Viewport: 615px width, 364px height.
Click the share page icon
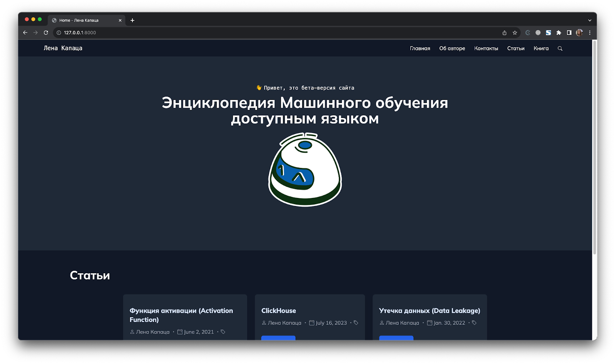504,33
